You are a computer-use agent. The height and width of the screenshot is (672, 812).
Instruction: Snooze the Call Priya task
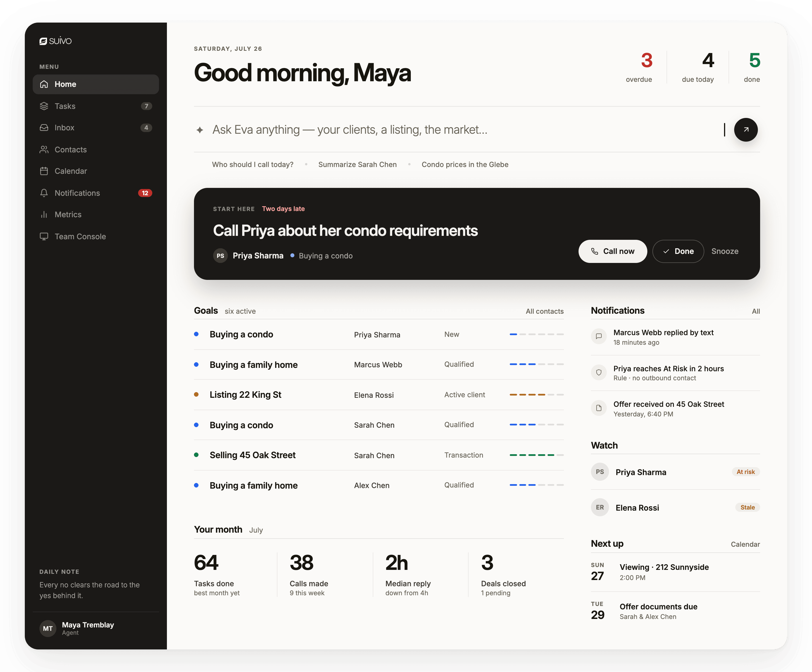coord(725,251)
